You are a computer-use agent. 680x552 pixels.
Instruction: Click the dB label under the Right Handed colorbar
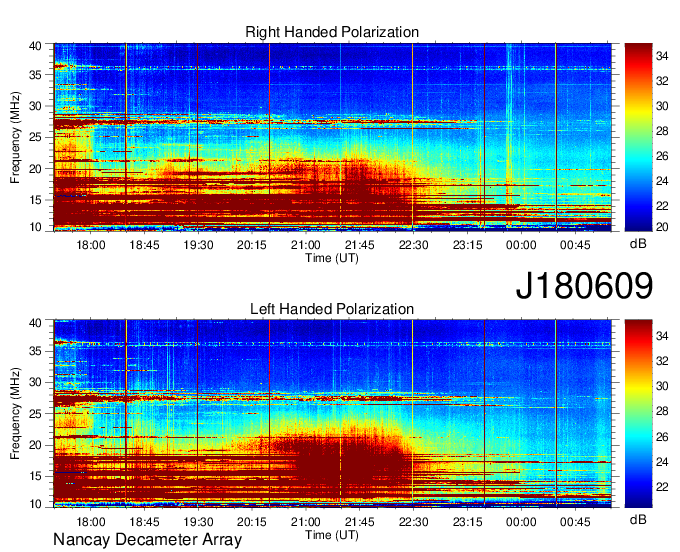(638, 244)
